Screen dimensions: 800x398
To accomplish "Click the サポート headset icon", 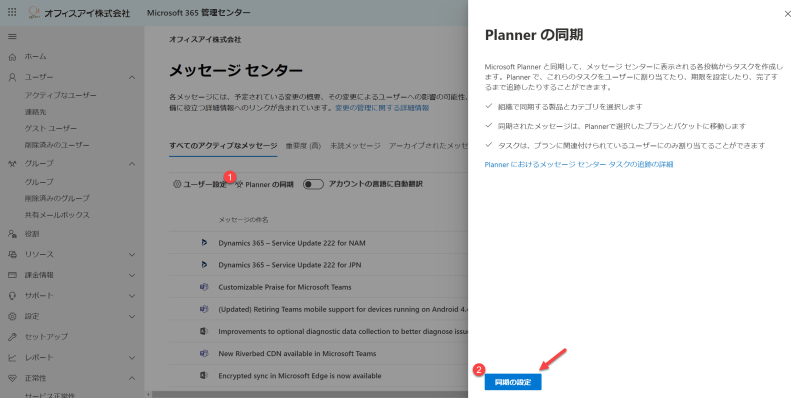I will 13,295.
